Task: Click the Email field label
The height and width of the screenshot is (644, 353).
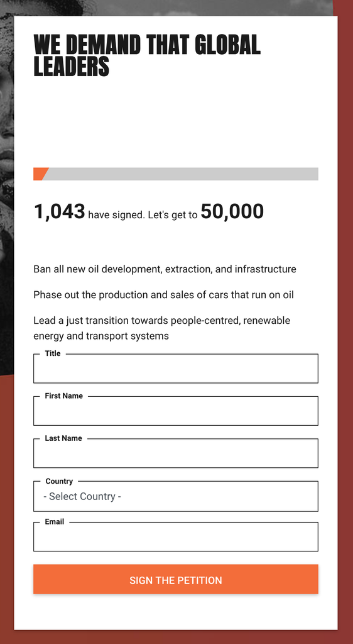Action: (x=54, y=521)
